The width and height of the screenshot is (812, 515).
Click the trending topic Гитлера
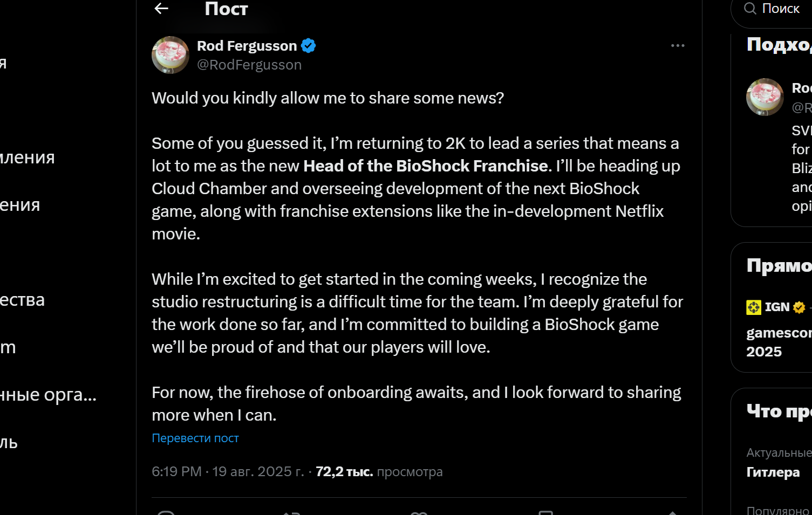pyautogui.click(x=773, y=472)
